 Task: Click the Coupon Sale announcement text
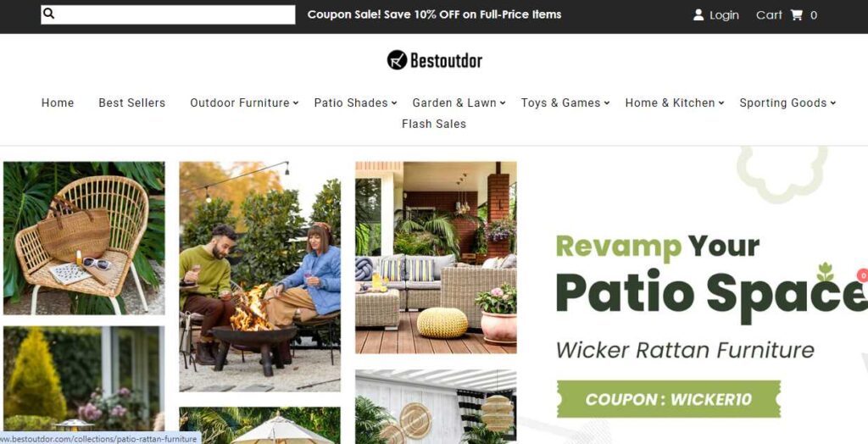pyautogui.click(x=435, y=14)
